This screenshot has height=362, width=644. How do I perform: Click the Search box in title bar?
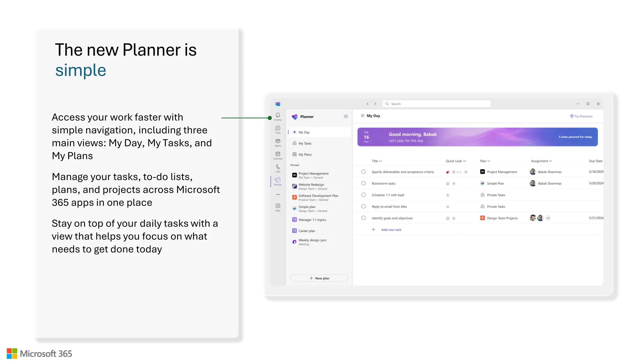click(436, 104)
